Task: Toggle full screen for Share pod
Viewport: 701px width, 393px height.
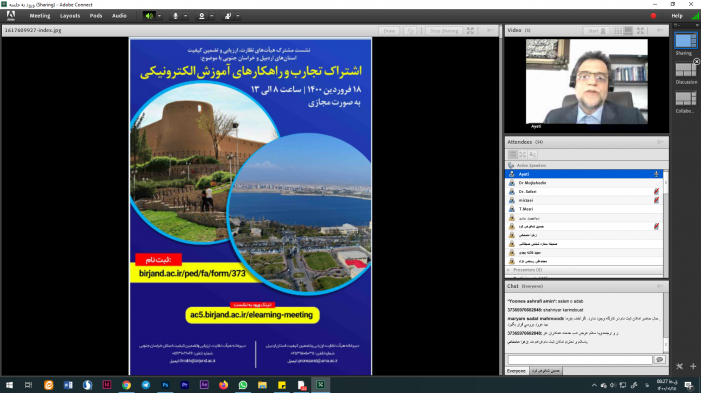Action: [x=470, y=31]
